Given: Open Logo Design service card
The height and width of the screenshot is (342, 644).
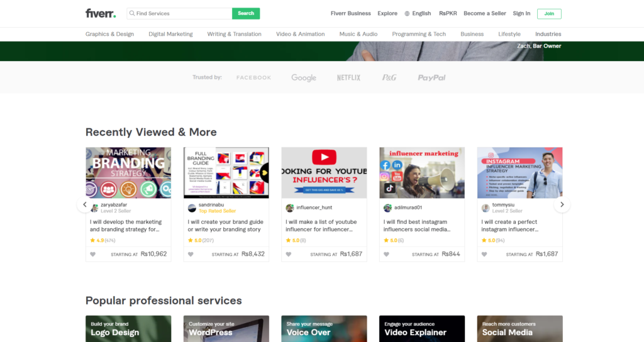Looking at the screenshot, I should pos(128,328).
